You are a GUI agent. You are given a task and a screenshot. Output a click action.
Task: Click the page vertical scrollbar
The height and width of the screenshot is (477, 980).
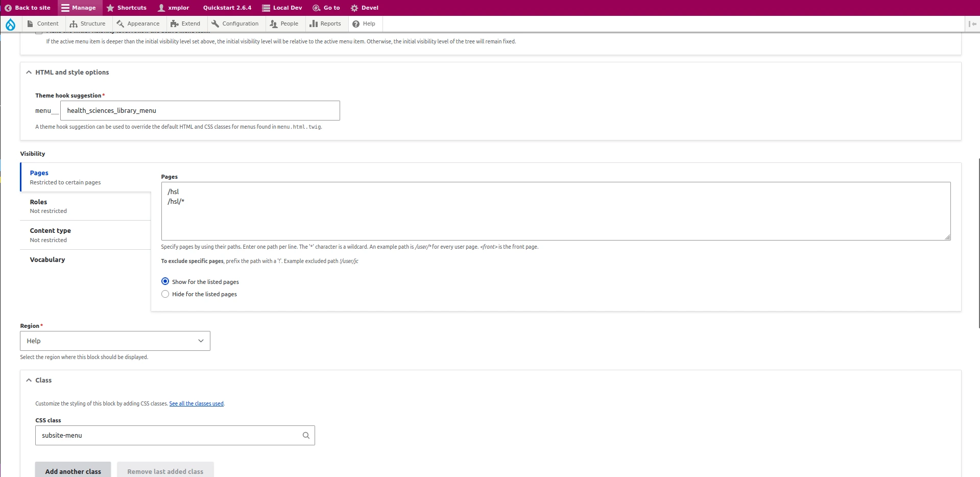(978, 243)
